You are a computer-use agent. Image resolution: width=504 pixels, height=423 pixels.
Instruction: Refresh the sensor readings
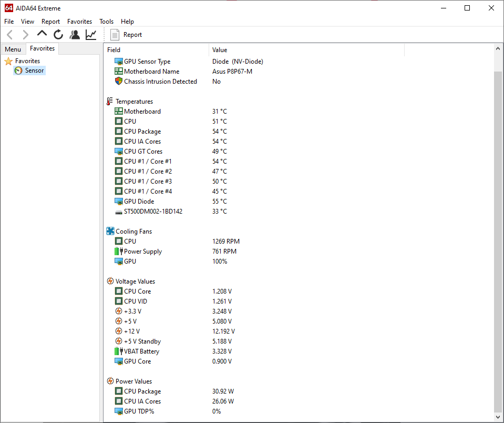[58, 35]
